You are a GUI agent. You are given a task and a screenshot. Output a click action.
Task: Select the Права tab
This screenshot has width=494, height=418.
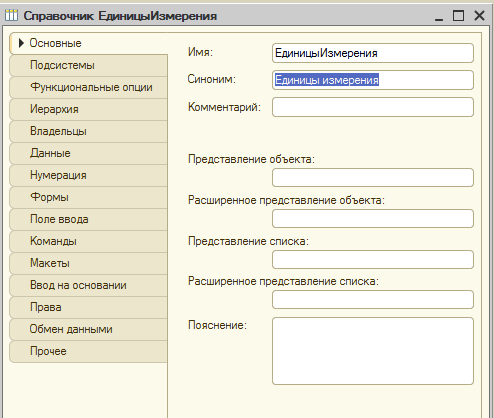(x=89, y=307)
